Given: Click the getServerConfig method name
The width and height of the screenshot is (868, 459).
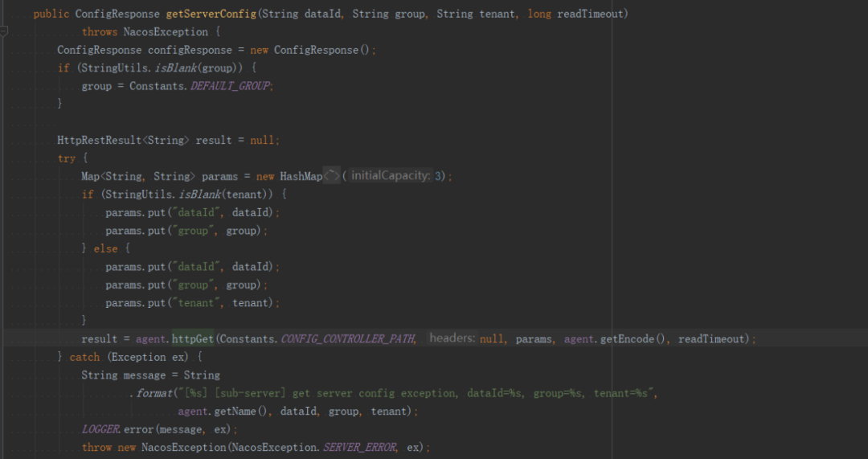Looking at the screenshot, I should [211, 14].
